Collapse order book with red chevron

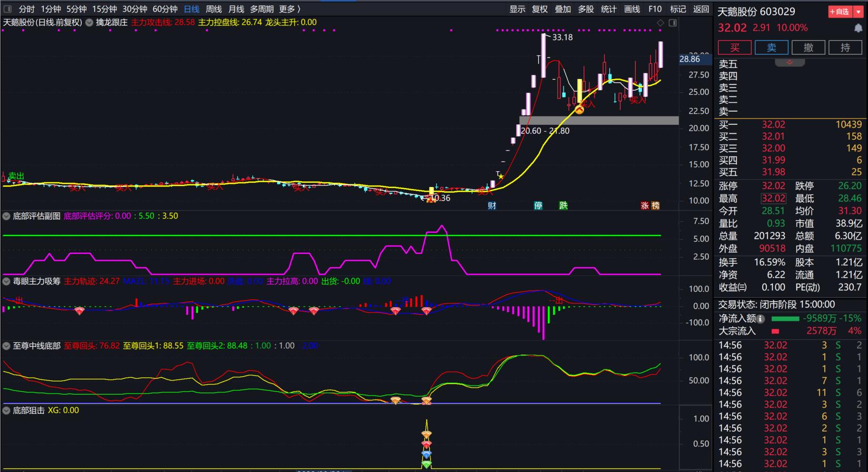790,62
